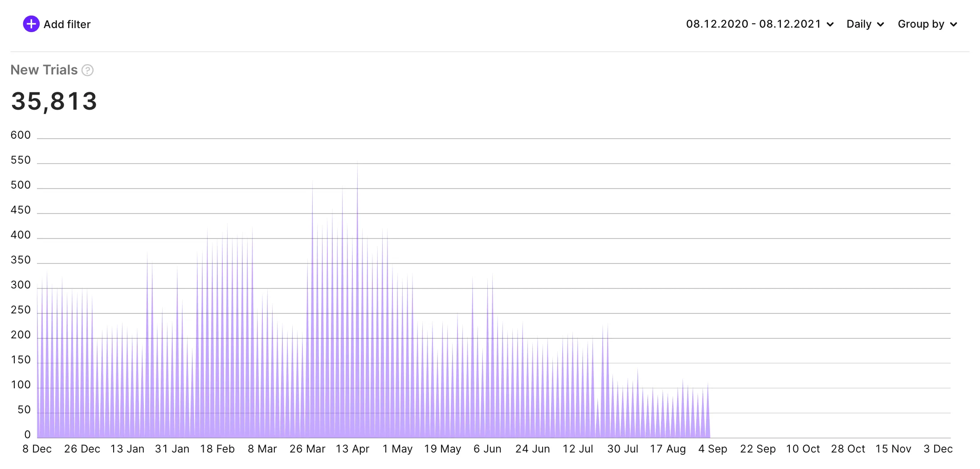Click the 8 Dec label on x-axis
Viewport: 980px width, 469px height.
coord(37,449)
